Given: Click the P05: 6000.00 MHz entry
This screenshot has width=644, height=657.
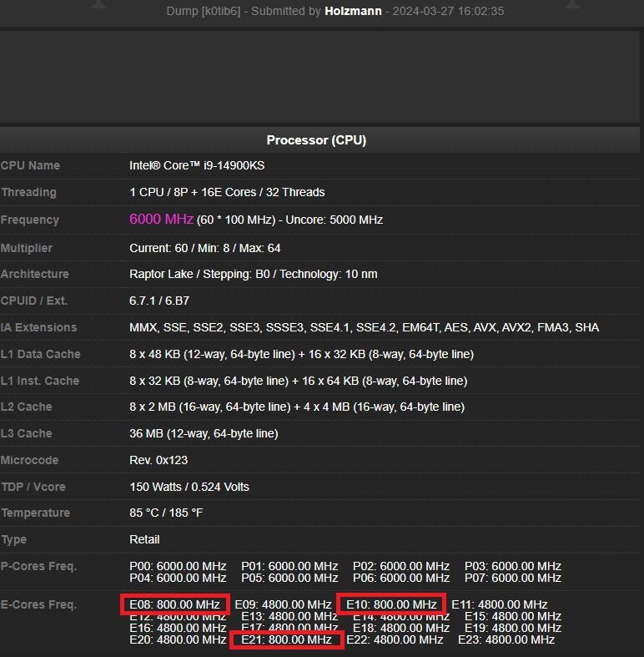Looking at the screenshot, I should [x=289, y=578].
